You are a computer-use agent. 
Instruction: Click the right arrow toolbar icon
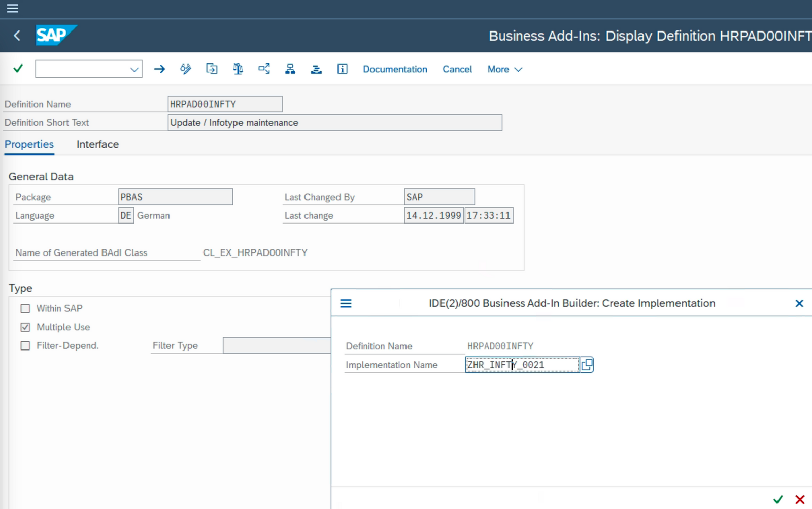[x=159, y=69]
